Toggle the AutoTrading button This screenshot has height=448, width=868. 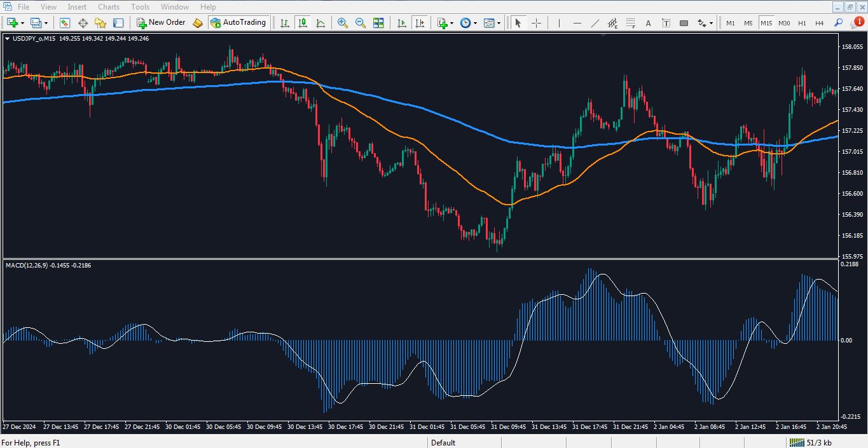(x=238, y=23)
